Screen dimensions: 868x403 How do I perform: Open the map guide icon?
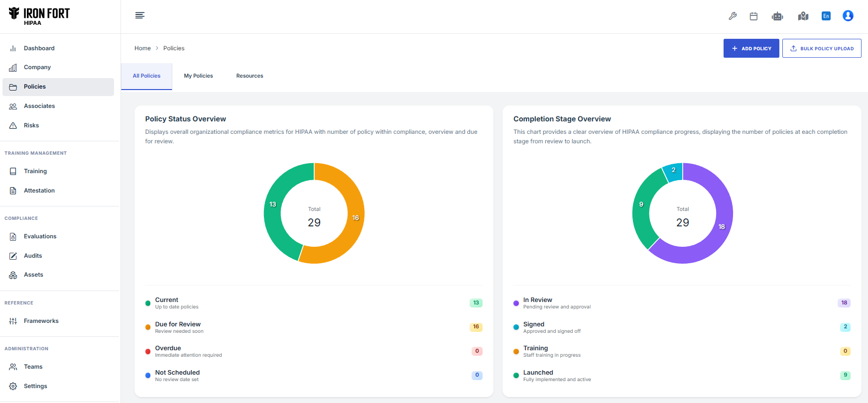[x=803, y=16]
